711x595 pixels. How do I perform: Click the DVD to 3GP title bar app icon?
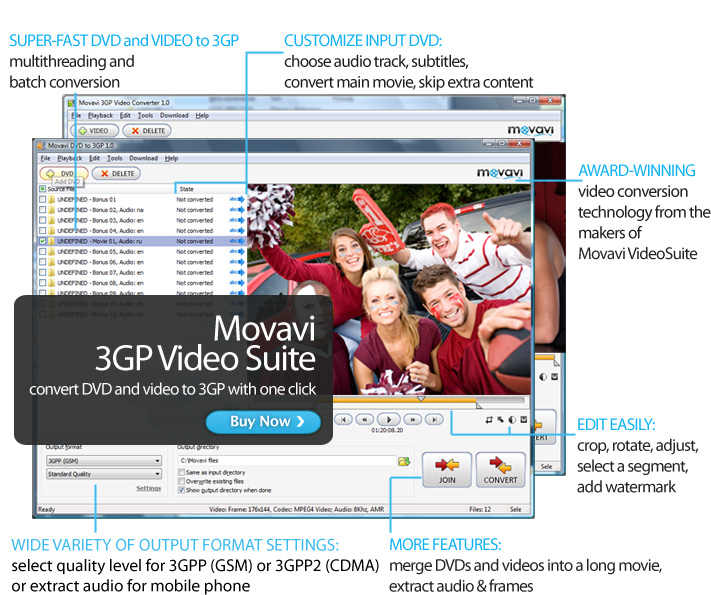point(41,146)
